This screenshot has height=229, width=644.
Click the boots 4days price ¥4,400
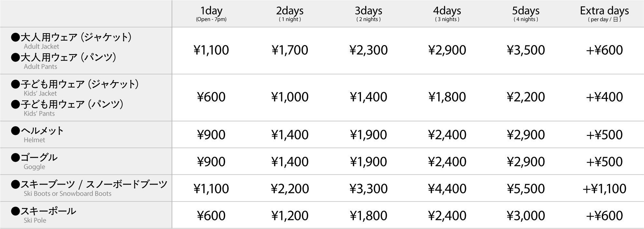click(x=447, y=189)
